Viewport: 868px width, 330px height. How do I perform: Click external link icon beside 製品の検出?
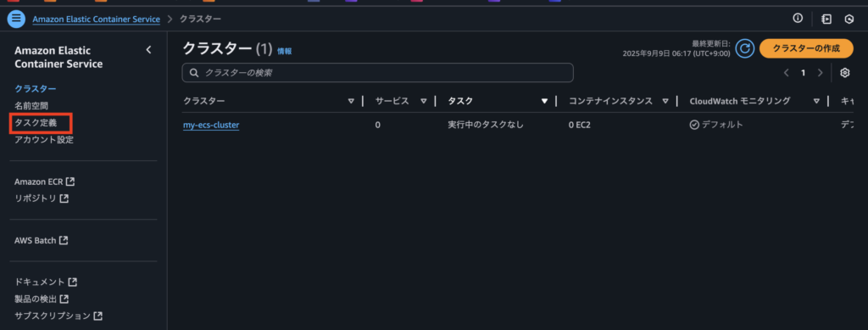click(x=64, y=299)
